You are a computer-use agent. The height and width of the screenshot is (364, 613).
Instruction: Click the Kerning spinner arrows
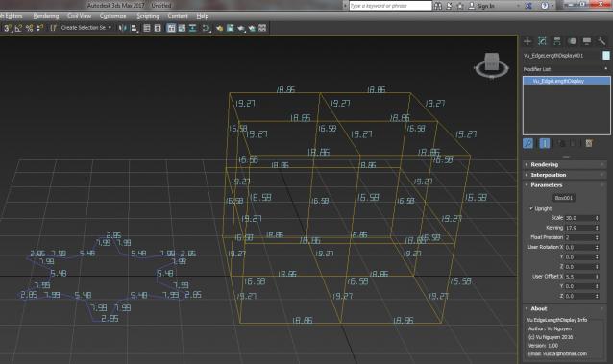[597, 228]
